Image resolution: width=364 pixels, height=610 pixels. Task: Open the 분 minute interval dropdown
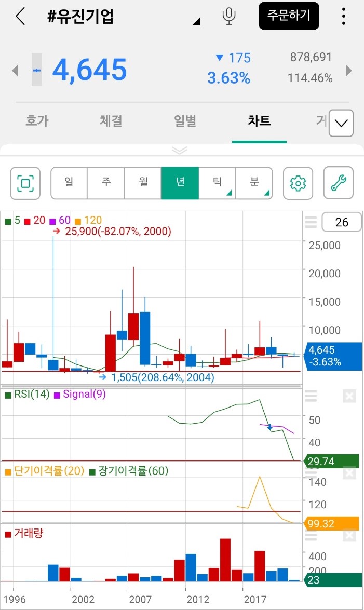point(254,183)
